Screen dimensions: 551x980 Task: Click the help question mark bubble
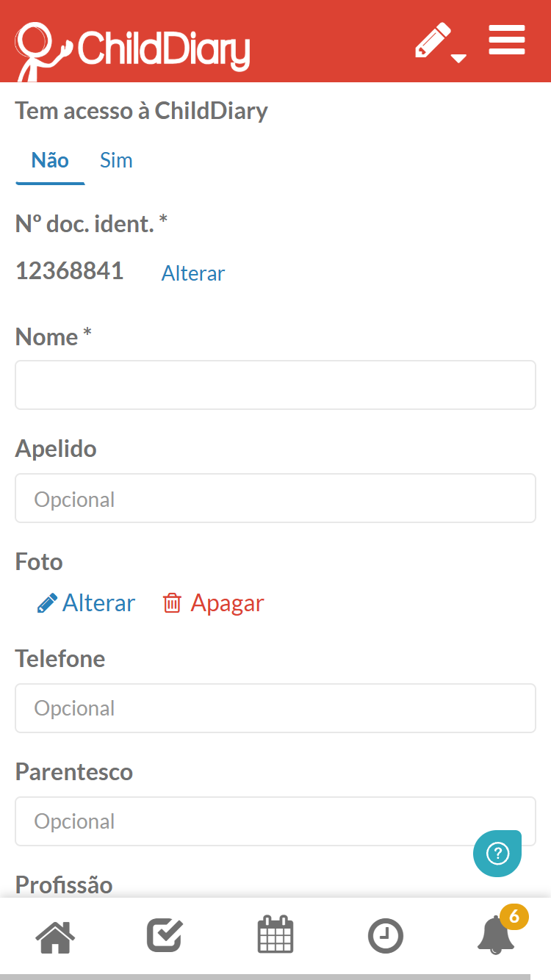click(x=497, y=854)
